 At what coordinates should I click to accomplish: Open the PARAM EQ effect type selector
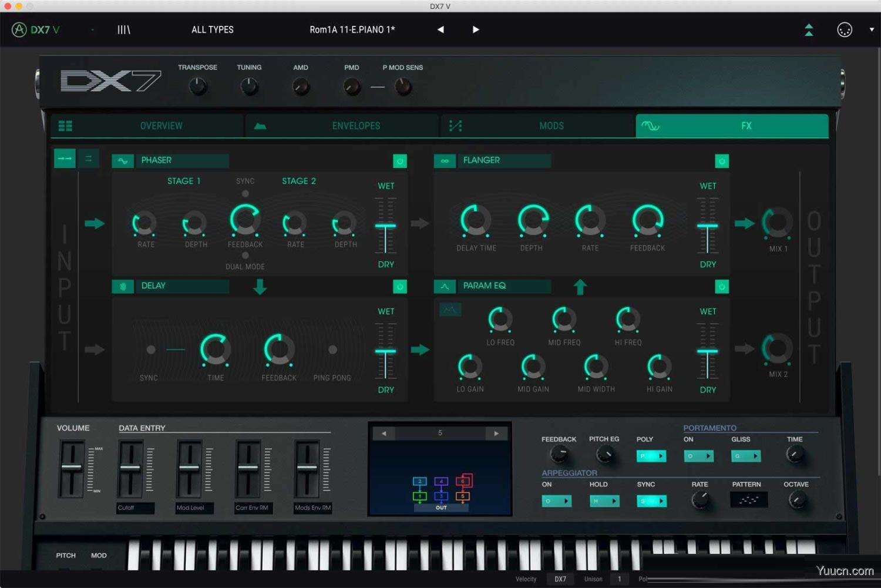(504, 286)
